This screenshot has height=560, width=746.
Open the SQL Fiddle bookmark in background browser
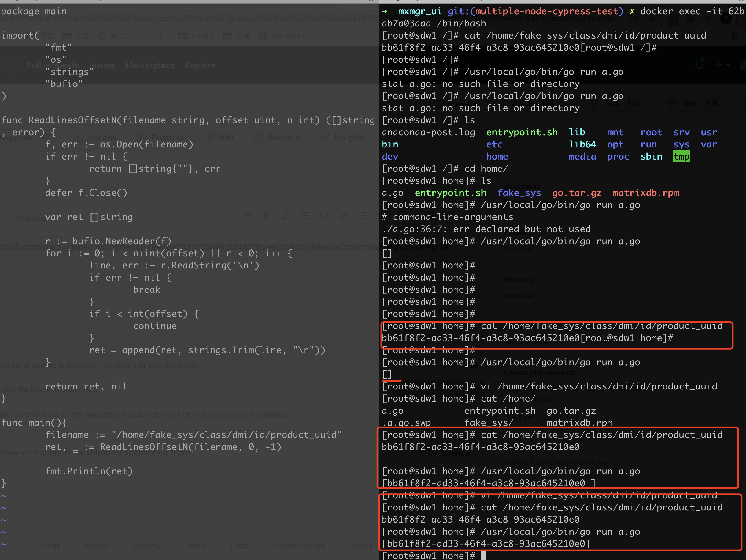[282, 35]
